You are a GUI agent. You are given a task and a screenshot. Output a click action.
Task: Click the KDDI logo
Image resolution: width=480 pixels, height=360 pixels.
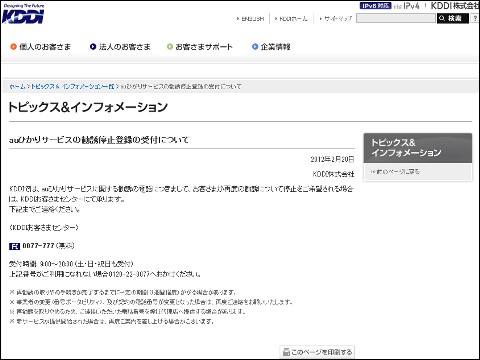coord(23,14)
